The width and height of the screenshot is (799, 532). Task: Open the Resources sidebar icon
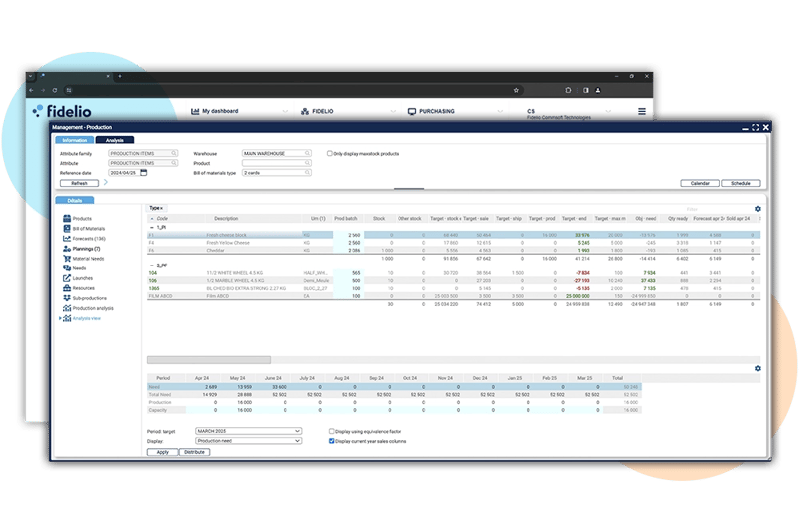point(67,288)
